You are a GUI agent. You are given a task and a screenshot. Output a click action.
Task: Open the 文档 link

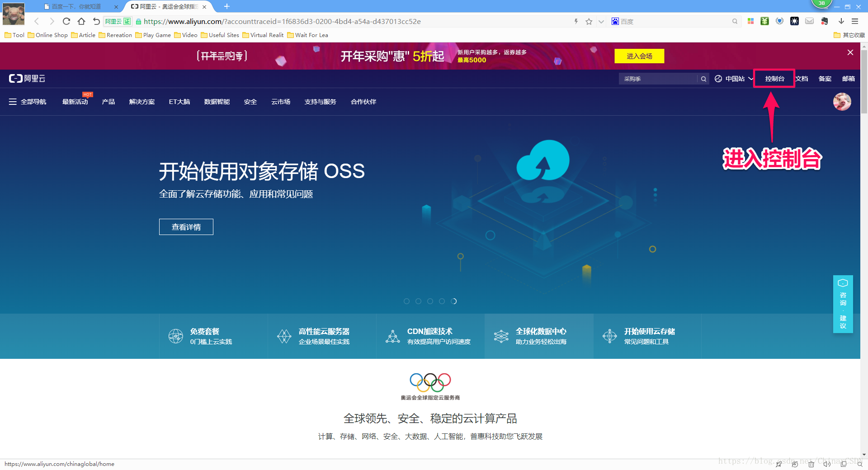click(x=802, y=79)
